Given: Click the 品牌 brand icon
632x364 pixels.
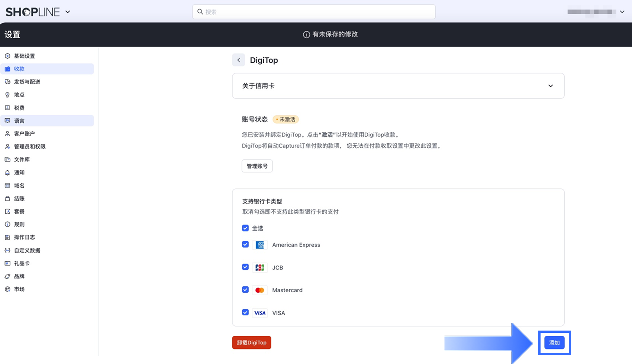Looking at the screenshot, I should 7,276.
